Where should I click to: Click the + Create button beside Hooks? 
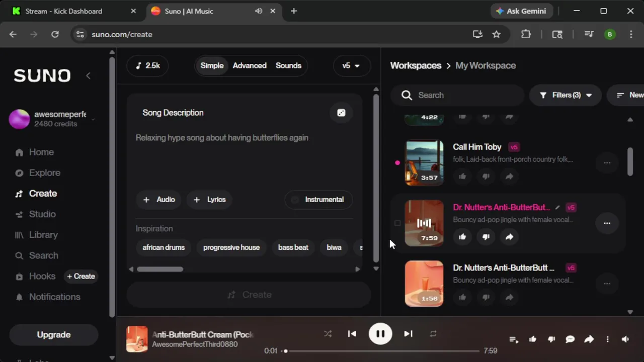pos(80,276)
